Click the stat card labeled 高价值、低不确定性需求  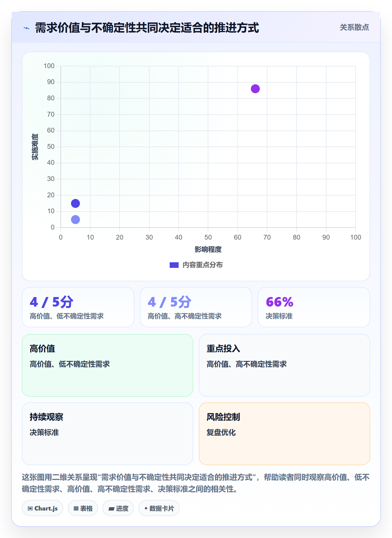click(x=78, y=307)
